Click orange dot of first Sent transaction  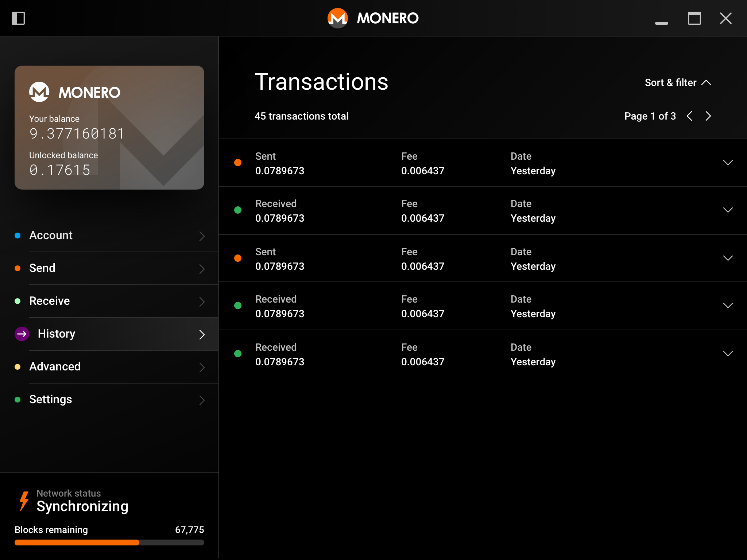click(x=238, y=163)
